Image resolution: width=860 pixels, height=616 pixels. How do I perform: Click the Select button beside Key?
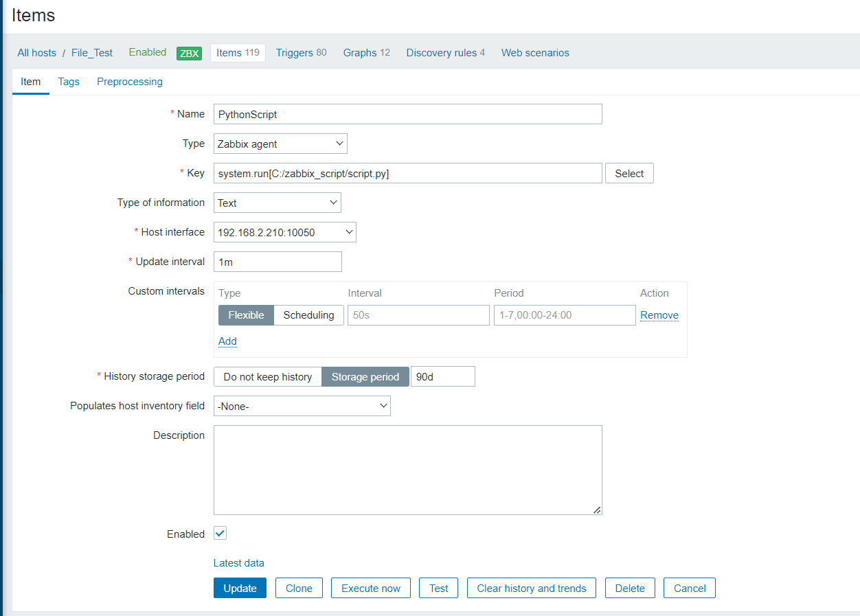[x=629, y=174]
